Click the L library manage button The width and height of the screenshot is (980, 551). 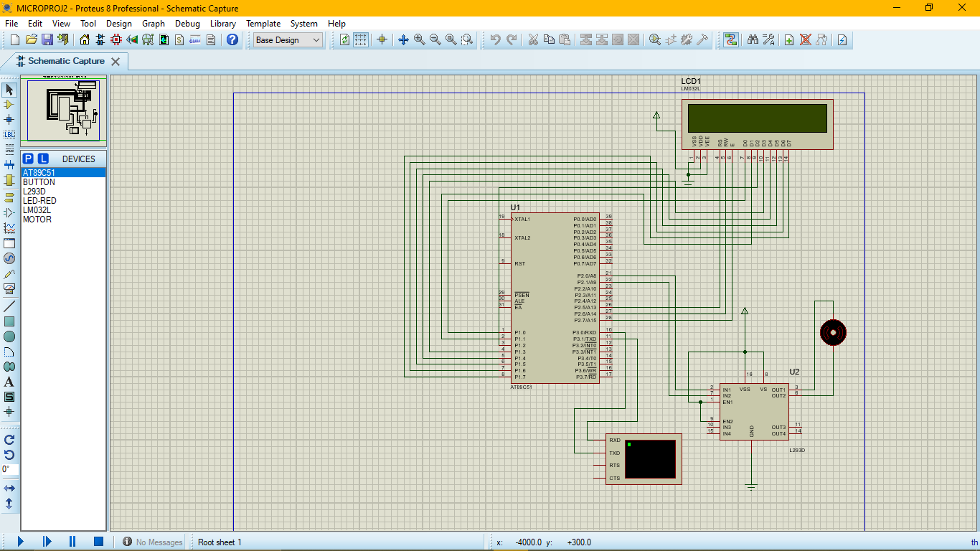[43, 159]
